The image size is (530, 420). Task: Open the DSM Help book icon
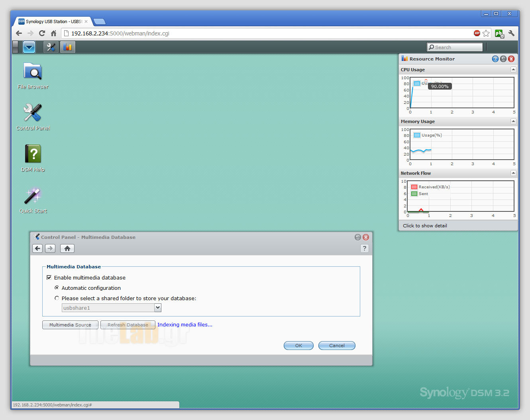coord(33,154)
